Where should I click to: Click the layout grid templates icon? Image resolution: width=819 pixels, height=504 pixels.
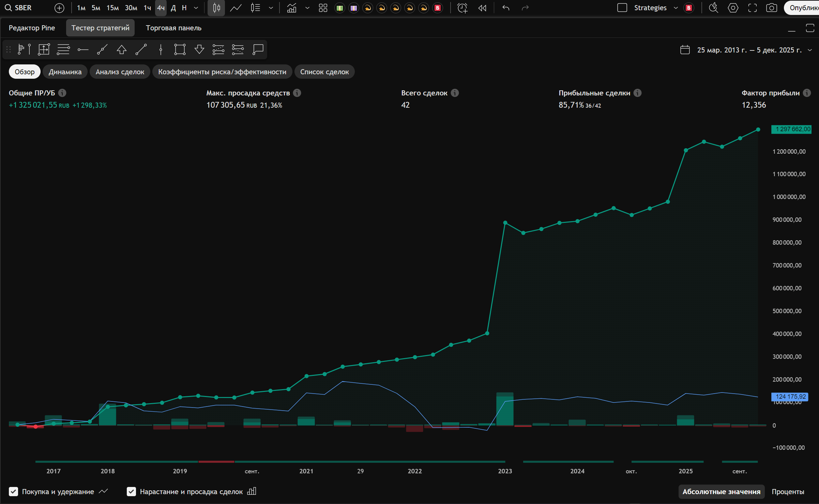click(x=323, y=8)
